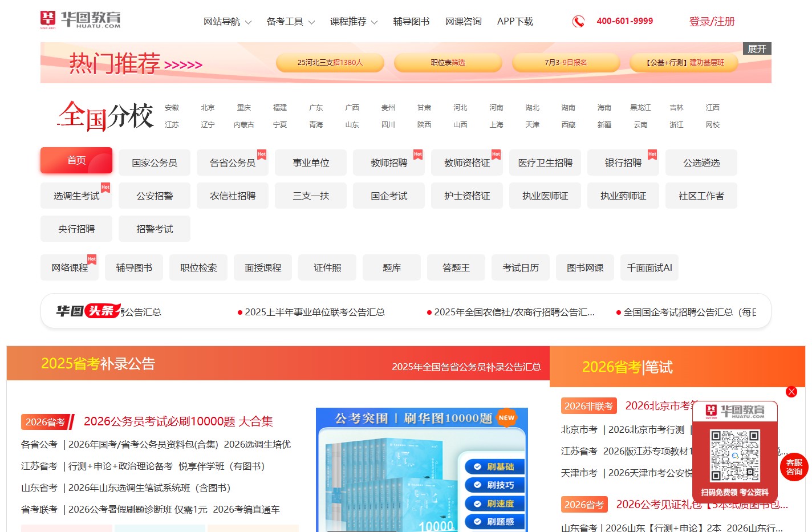Open 2026公务员考试必刷10000题 大合集 link

tap(178, 421)
